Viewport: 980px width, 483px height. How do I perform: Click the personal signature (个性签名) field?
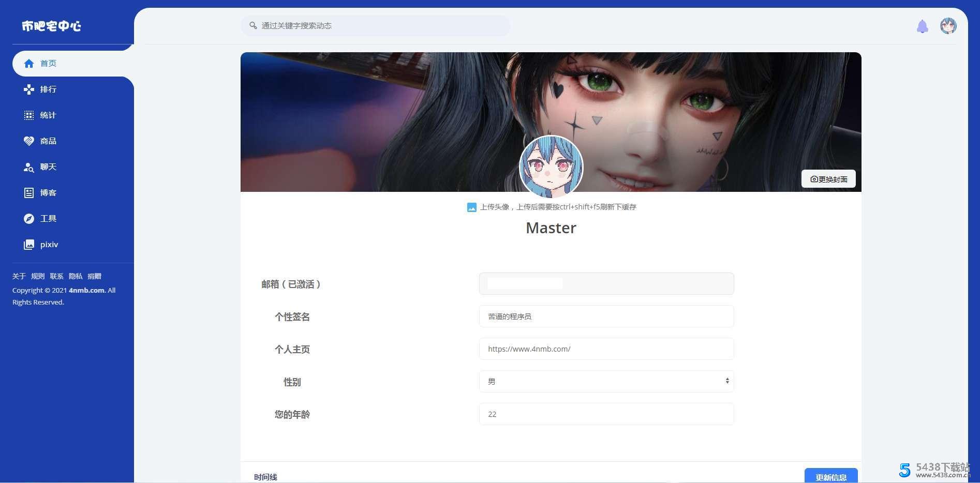[606, 316]
